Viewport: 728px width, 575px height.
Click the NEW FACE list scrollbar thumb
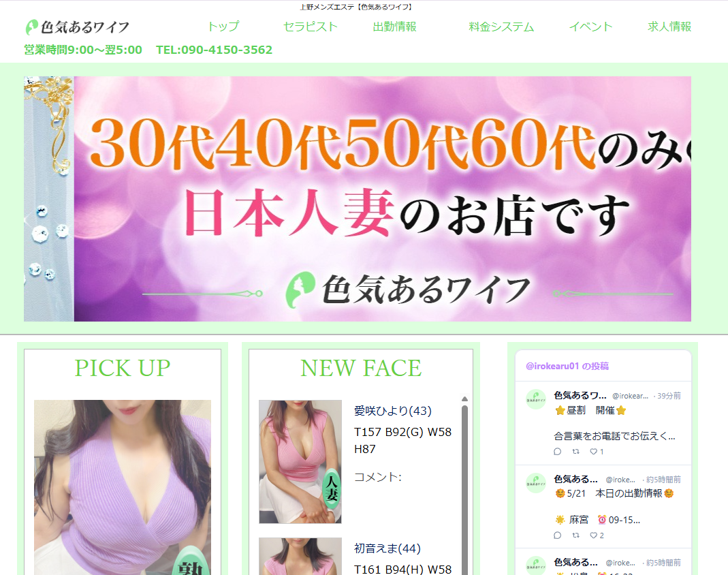pyautogui.click(x=464, y=490)
